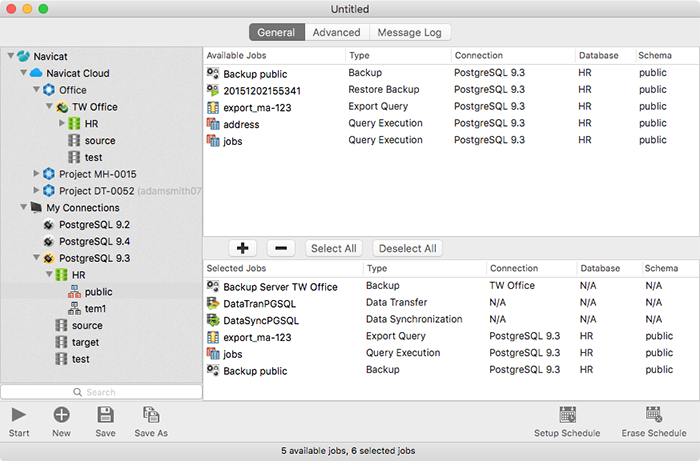Click the address query icon
Viewport: 700px width, 461px height.
point(213,124)
